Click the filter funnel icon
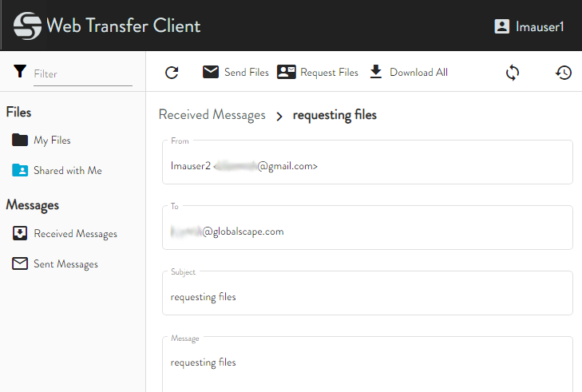 pyautogui.click(x=20, y=72)
